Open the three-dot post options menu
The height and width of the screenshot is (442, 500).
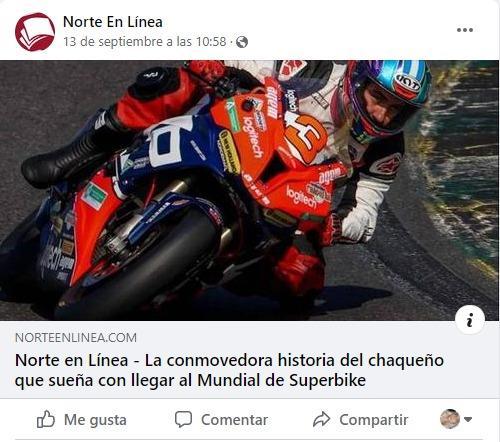[x=465, y=30]
